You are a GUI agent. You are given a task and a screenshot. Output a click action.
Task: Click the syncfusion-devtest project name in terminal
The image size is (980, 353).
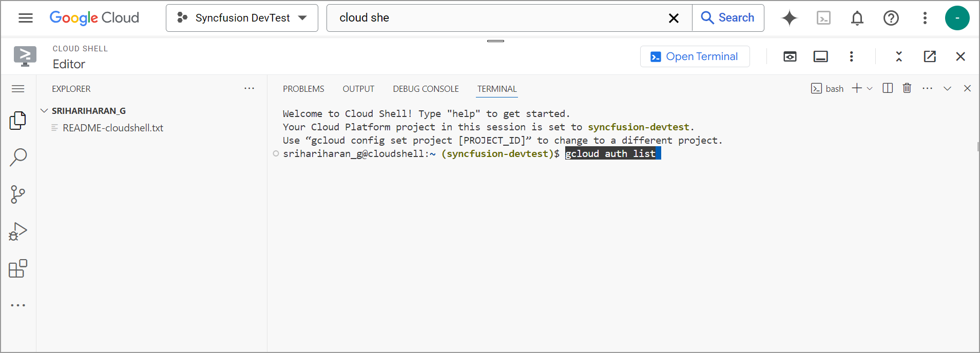coord(638,127)
